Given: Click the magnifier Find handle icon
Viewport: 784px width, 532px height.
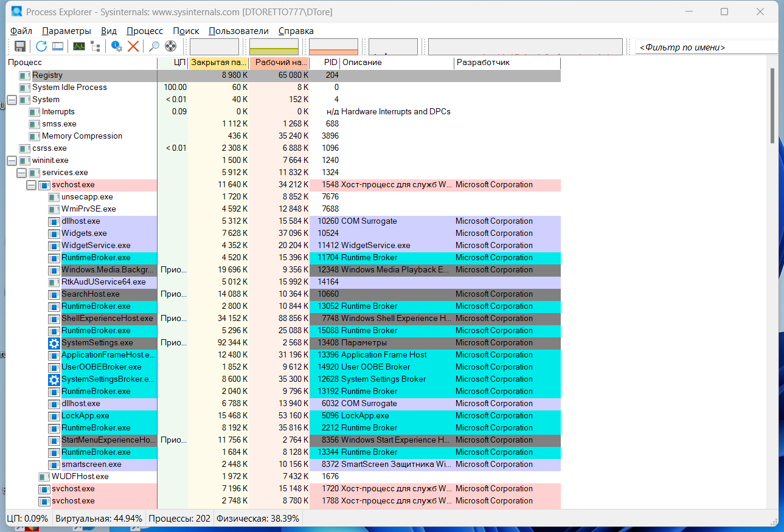Looking at the screenshot, I should (154, 46).
